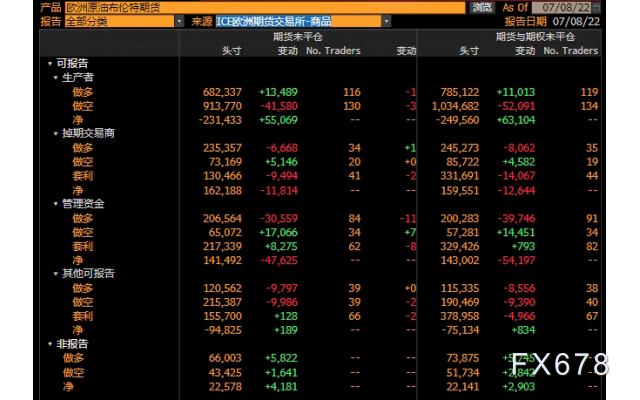The width and height of the screenshot is (640, 400).
Task: Select 非报告 净 value 22,578
Action: coord(225,387)
